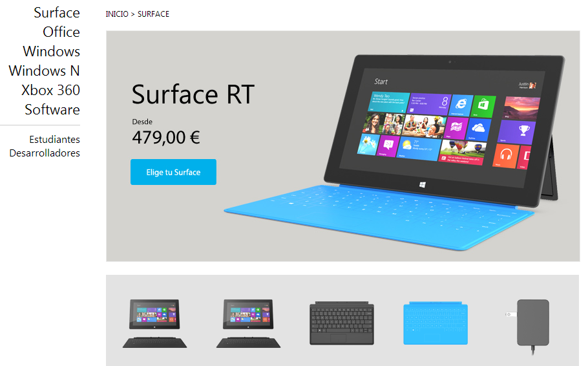Select the first Surface tablet thumbnail
588x366 pixels.
point(154,323)
